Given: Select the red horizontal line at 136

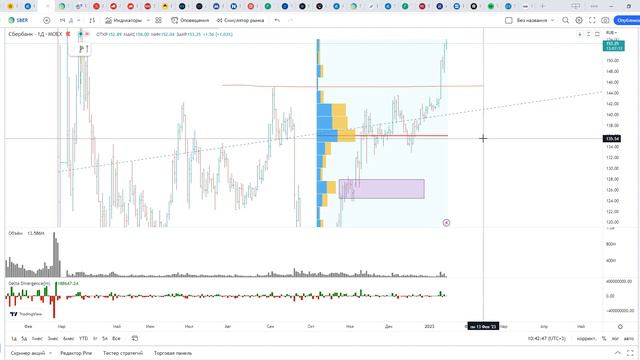Looking at the screenshot, I should pyautogui.click(x=402, y=136).
